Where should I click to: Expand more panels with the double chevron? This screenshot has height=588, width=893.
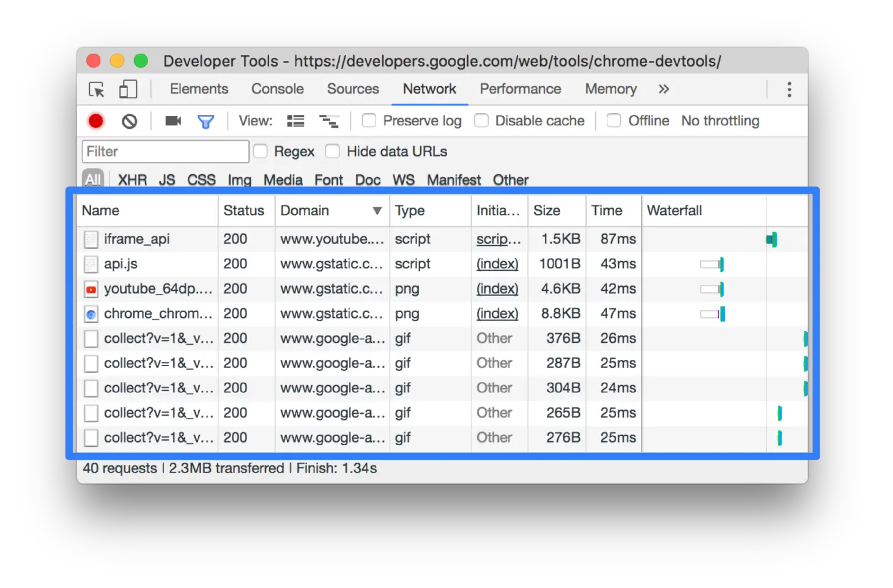[664, 89]
